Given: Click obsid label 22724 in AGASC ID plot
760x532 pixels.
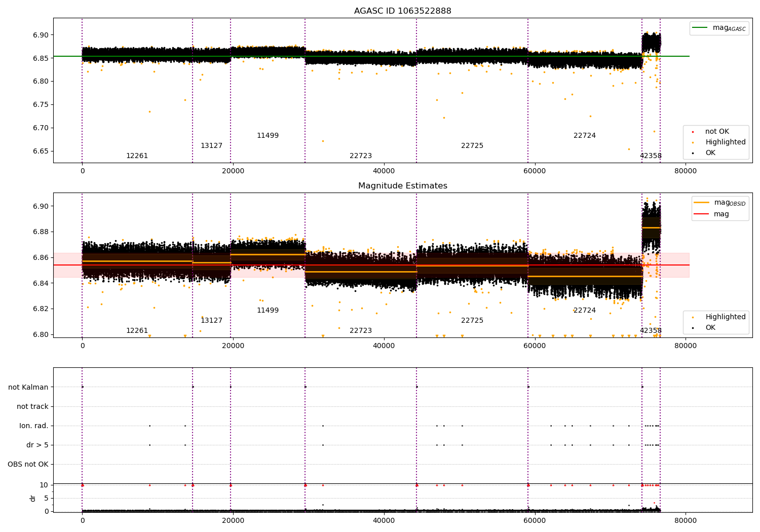Looking at the screenshot, I should 585,136.
